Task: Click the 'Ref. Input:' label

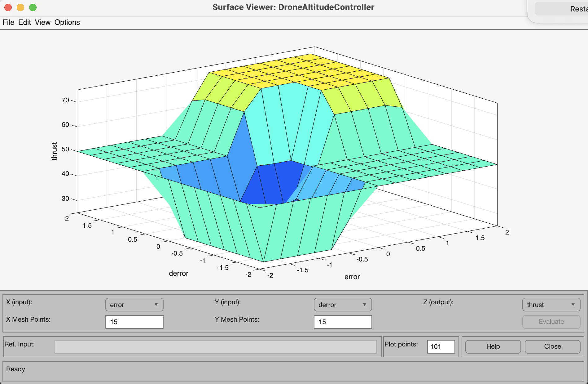Action: coord(20,344)
